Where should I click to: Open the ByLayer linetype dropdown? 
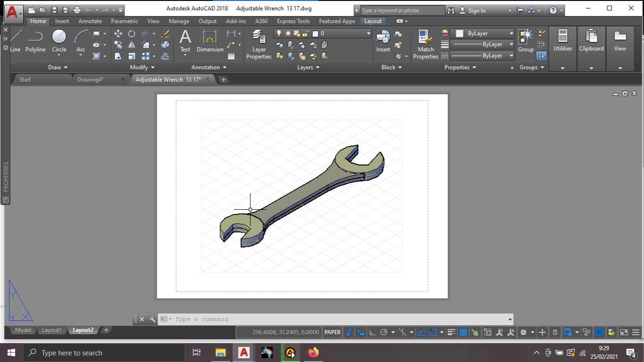click(x=482, y=56)
